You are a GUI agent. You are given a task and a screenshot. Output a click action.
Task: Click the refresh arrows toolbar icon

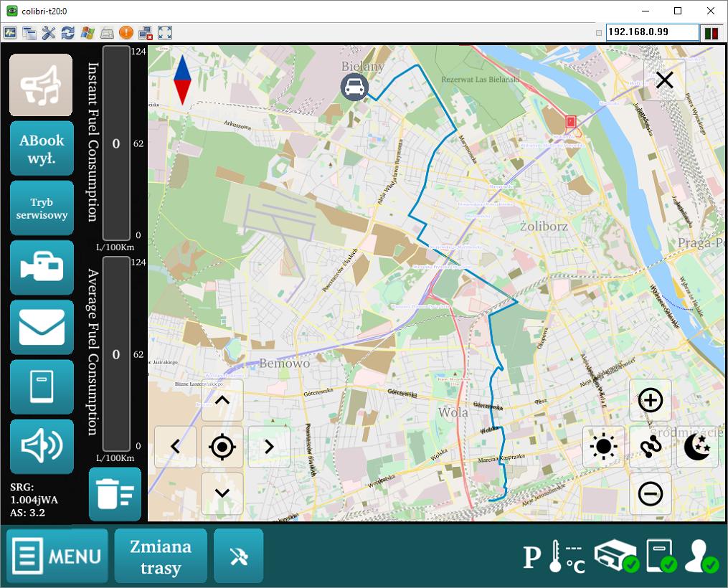68,32
